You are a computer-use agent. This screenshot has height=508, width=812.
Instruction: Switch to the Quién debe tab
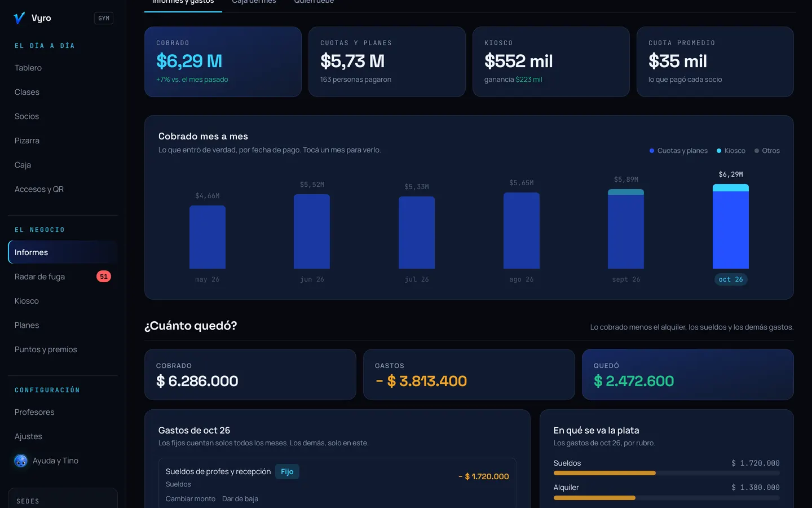pyautogui.click(x=314, y=2)
